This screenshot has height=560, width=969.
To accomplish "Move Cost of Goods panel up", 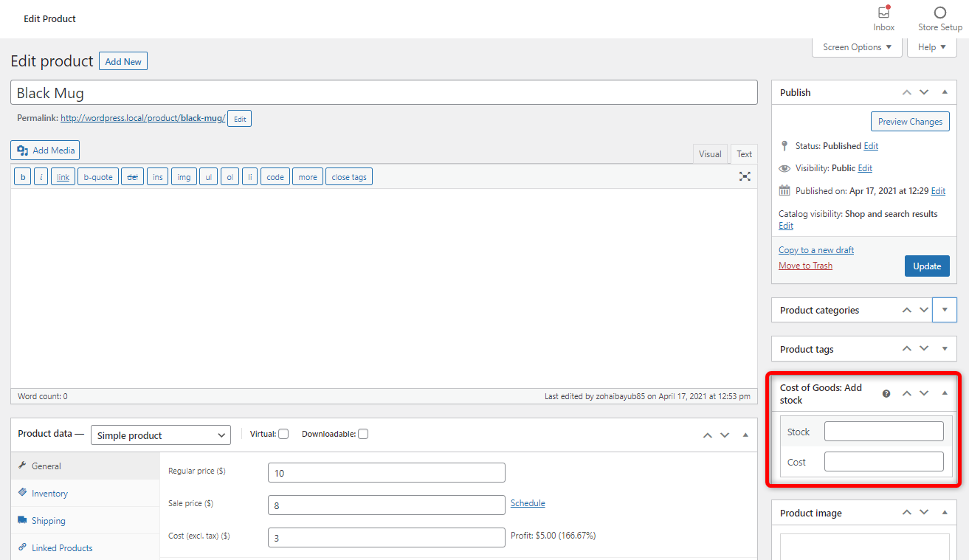I will point(907,394).
